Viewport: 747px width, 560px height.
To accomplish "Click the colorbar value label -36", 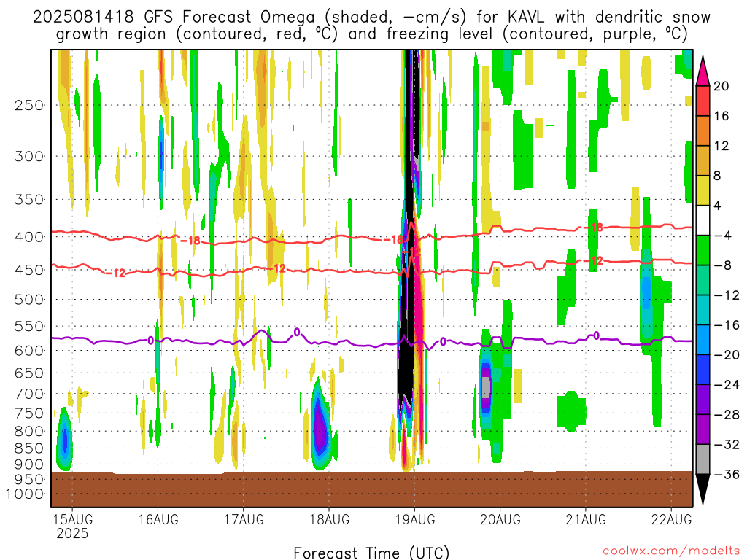I will tap(727, 474).
